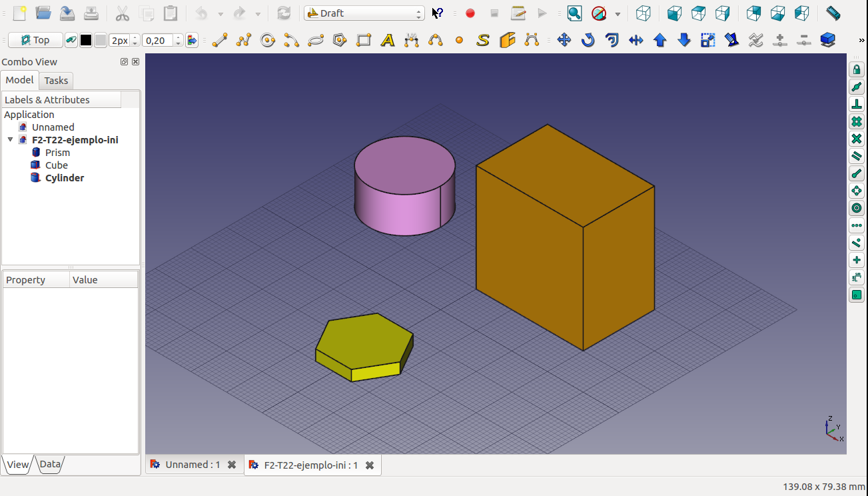
Task: Toggle construction mode button
Action: [71, 41]
